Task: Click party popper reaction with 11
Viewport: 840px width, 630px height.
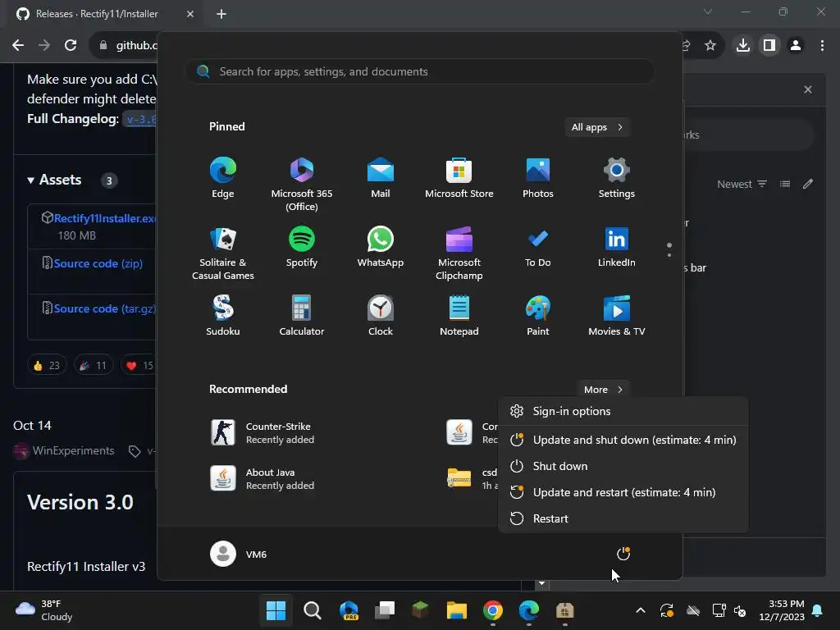Action: pyautogui.click(x=94, y=365)
